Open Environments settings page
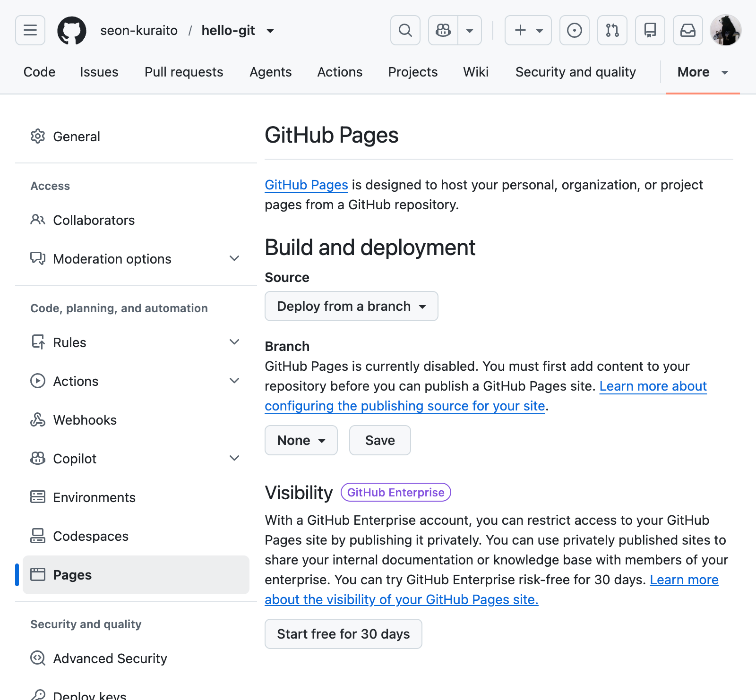This screenshot has height=700, width=756. point(136,497)
